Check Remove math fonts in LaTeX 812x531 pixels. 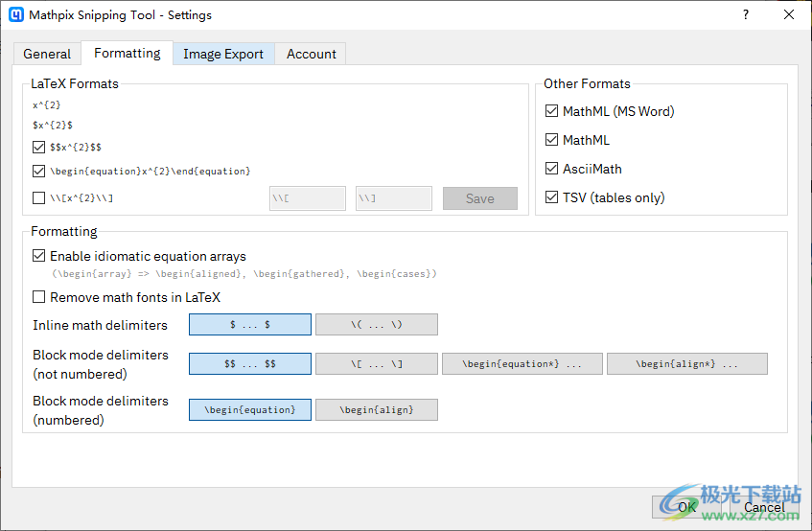39,297
